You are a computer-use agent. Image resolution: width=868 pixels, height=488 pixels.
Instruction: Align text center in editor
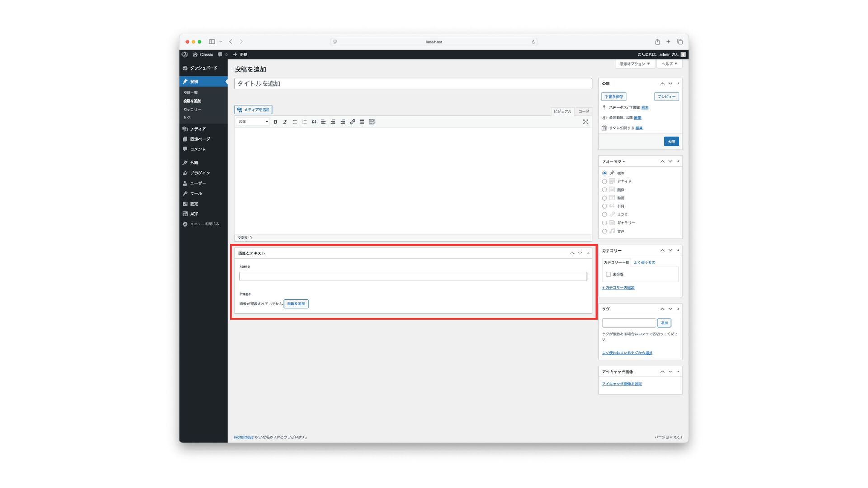(333, 122)
